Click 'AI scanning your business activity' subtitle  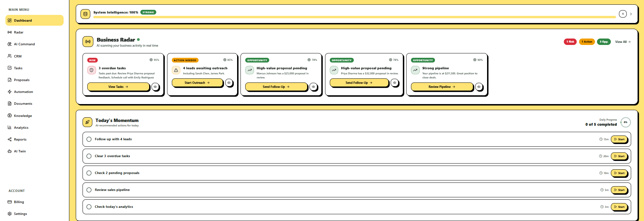coord(127,46)
